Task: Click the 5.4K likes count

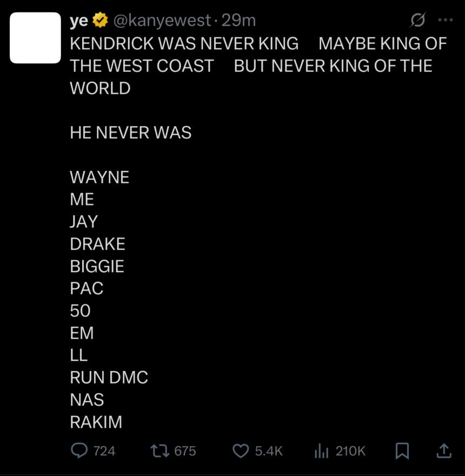Action: (269, 451)
